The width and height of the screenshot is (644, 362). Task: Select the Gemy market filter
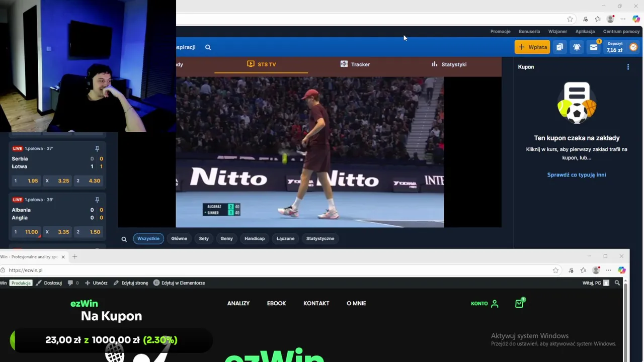[226, 239]
